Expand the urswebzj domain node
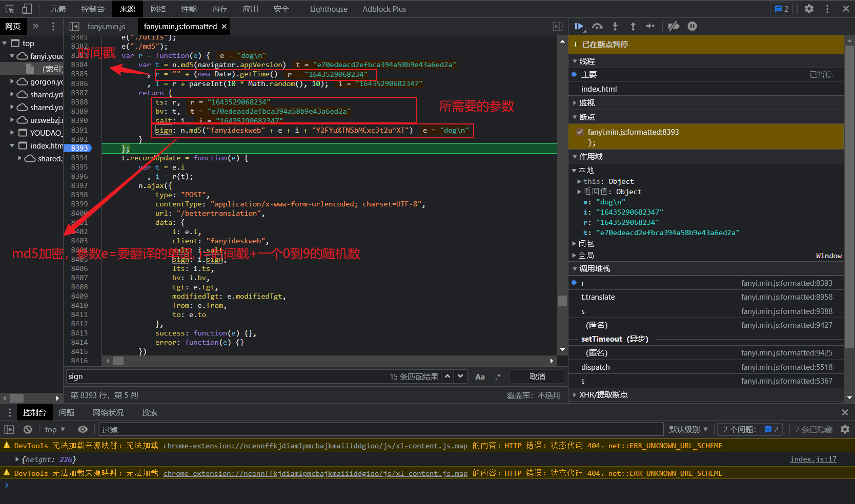Screen dimensions: 855x504 pyautogui.click(x=12, y=120)
